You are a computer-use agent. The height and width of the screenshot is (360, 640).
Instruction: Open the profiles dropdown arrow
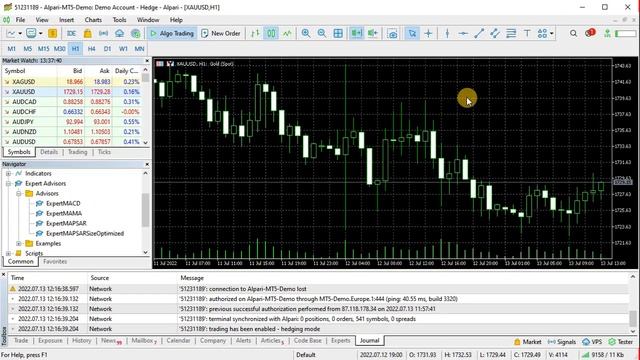tap(40, 33)
